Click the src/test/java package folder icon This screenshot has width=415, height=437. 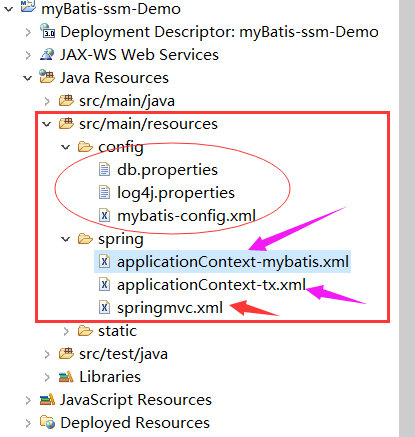(66, 353)
